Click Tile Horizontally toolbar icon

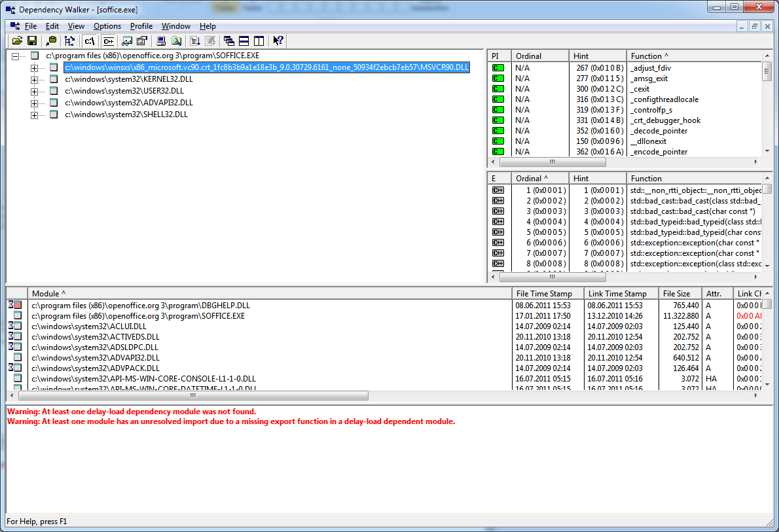(244, 41)
